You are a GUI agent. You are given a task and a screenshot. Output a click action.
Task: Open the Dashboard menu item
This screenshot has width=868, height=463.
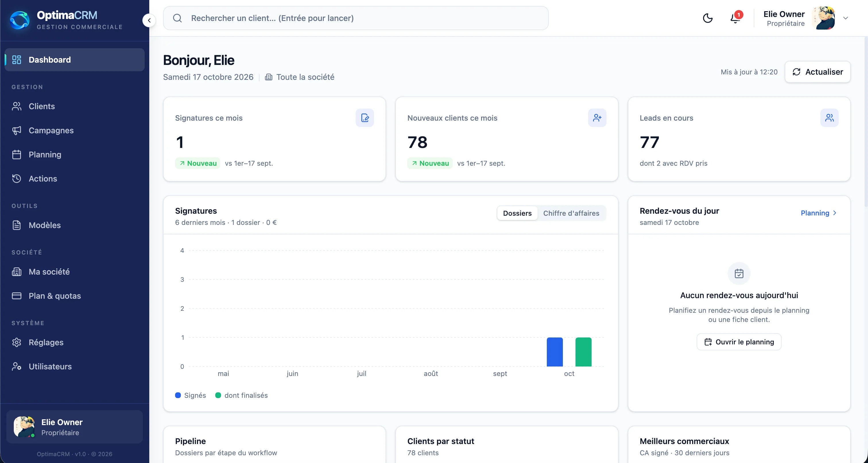click(74, 60)
